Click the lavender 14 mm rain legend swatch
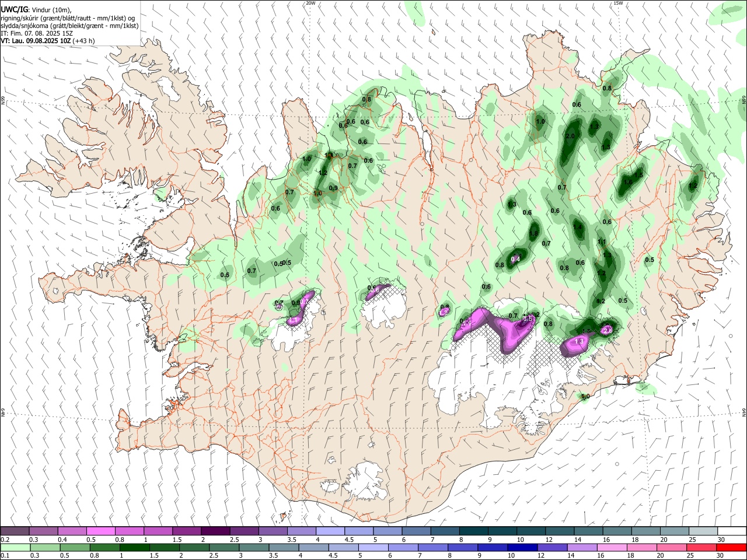 (582, 548)
